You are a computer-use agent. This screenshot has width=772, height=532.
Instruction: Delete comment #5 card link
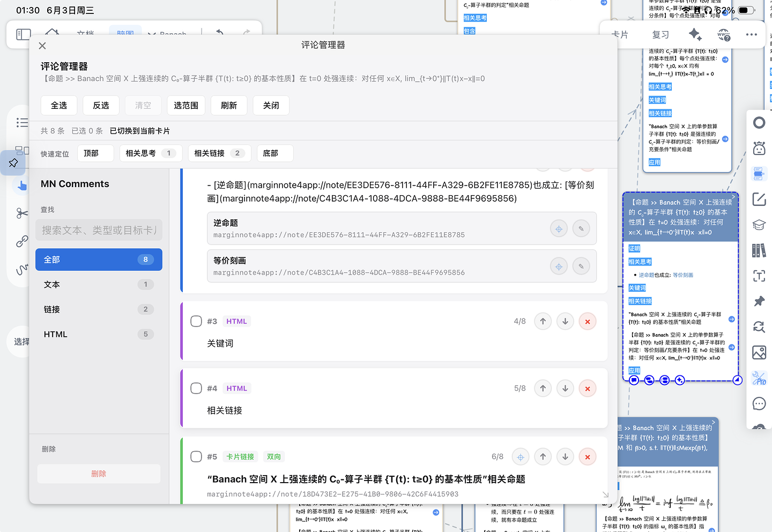[x=588, y=457]
